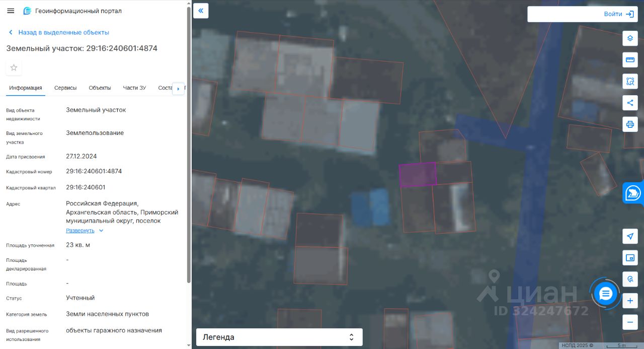Open the map layers panel
The height and width of the screenshot is (349, 644).
pos(630,38)
